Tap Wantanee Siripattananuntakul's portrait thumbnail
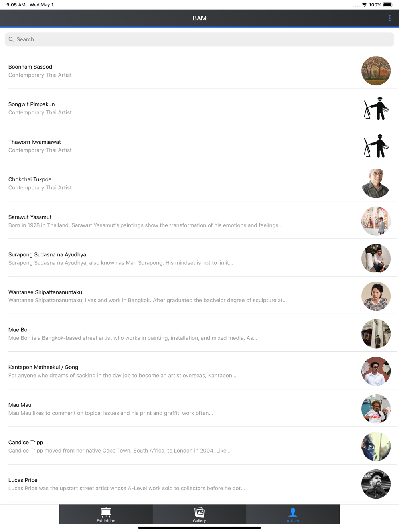399x532 pixels. pyautogui.click(x=376, y=296)
